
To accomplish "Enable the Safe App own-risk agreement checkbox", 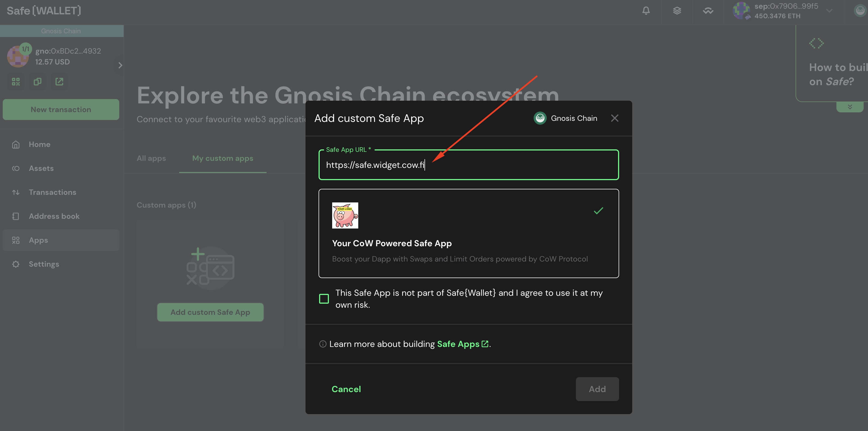I will point(323,298).
